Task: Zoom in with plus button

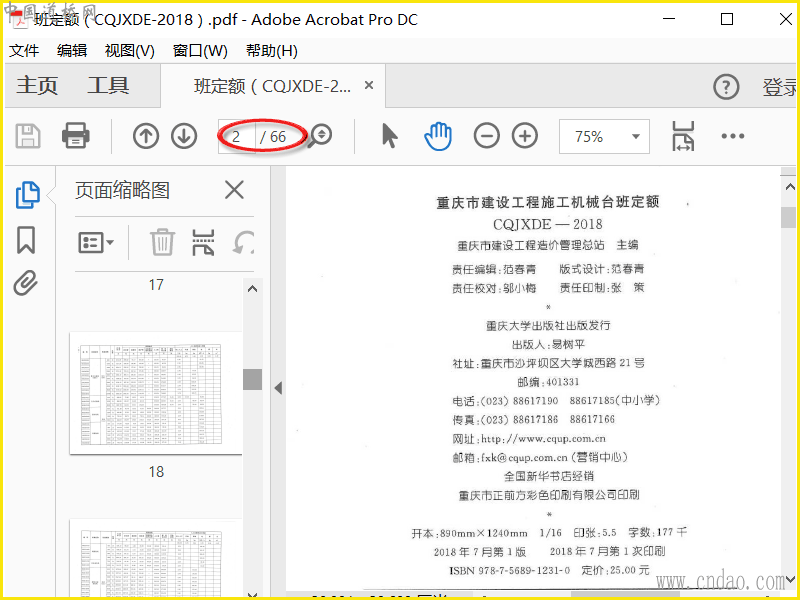Action: pyautogui.click(x=525, y=136)
